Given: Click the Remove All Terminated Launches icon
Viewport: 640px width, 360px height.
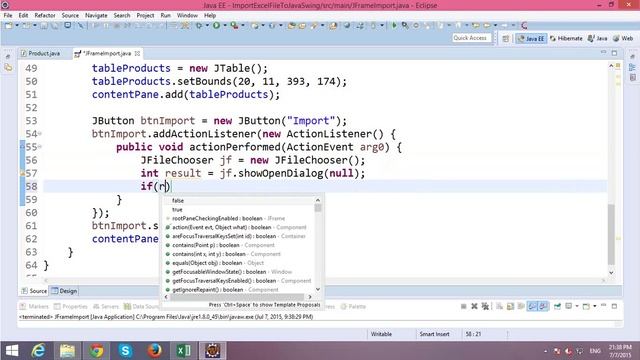Looking at the screenshot, I should coord(485,306).
